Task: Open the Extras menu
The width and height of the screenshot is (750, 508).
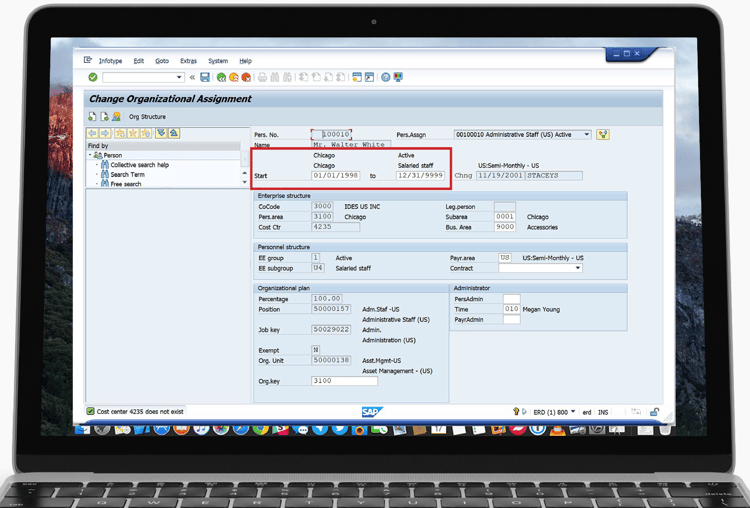Action: pos(188,61)
